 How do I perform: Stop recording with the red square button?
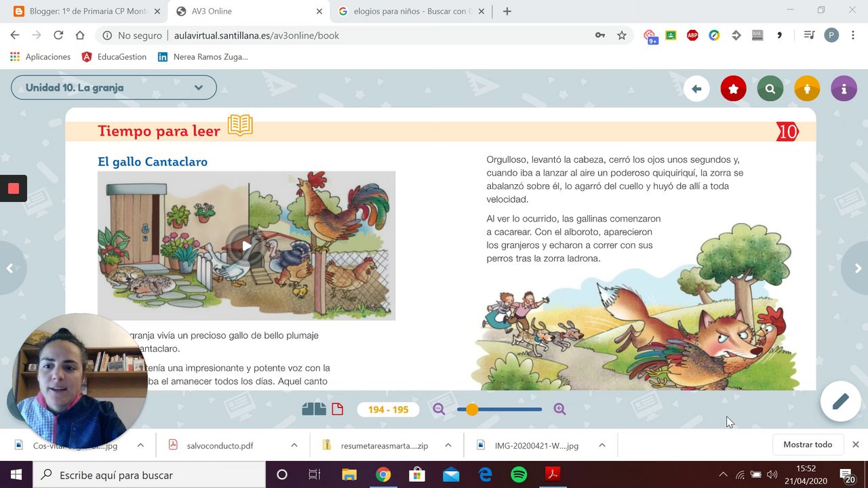(x=14, y=188)
